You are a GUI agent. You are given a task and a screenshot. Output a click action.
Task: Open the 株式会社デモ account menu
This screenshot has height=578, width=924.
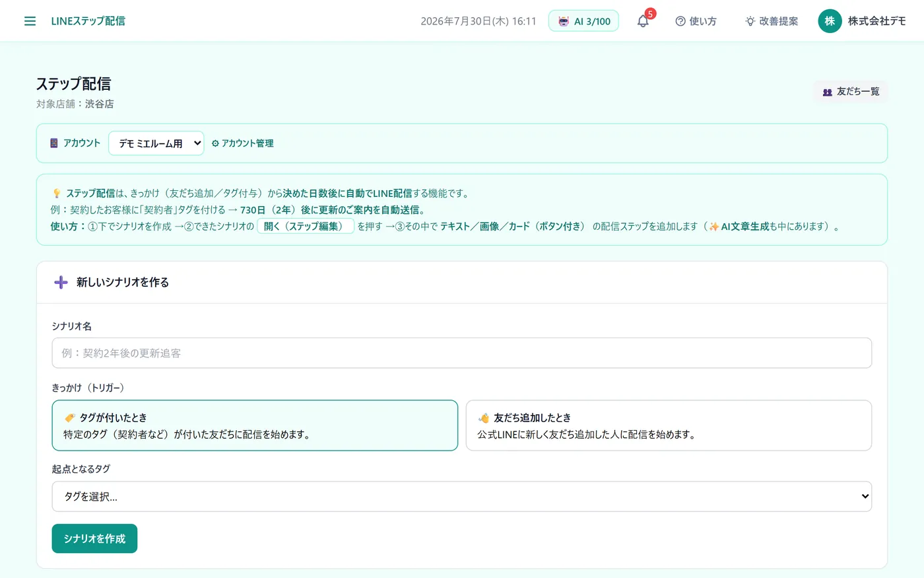click(862, 21)
